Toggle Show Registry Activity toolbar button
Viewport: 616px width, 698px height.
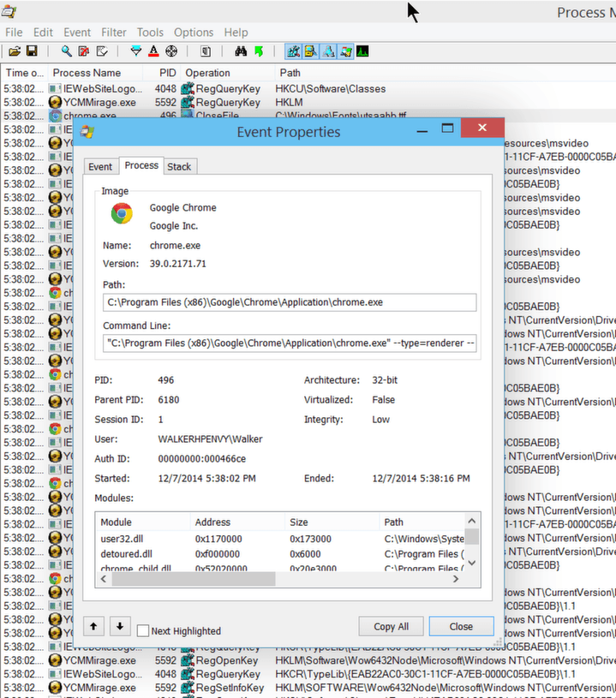tap(293, 52)
